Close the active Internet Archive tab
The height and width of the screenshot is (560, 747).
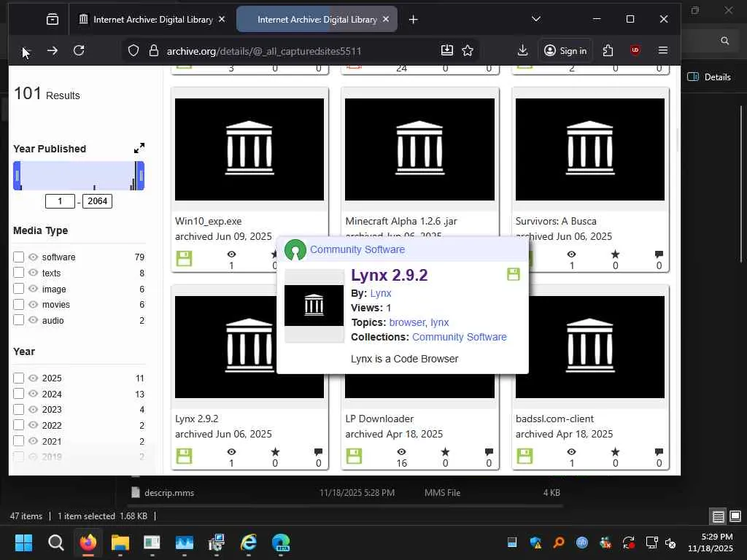386,19
